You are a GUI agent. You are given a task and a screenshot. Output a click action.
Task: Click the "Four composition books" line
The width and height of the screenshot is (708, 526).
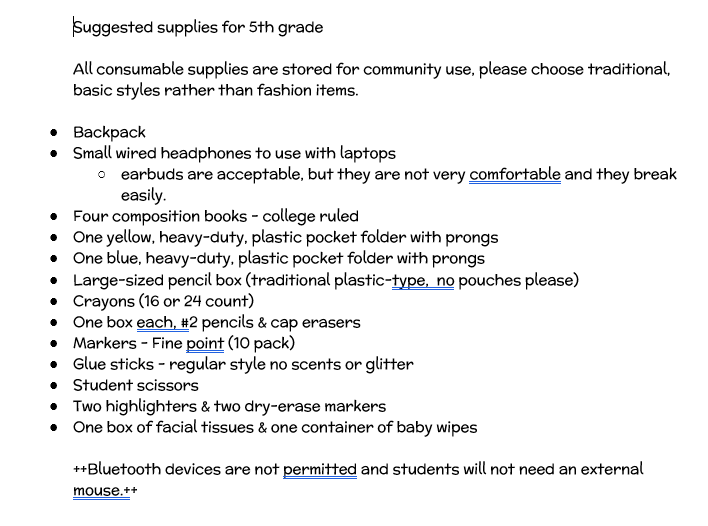point(216,216)
